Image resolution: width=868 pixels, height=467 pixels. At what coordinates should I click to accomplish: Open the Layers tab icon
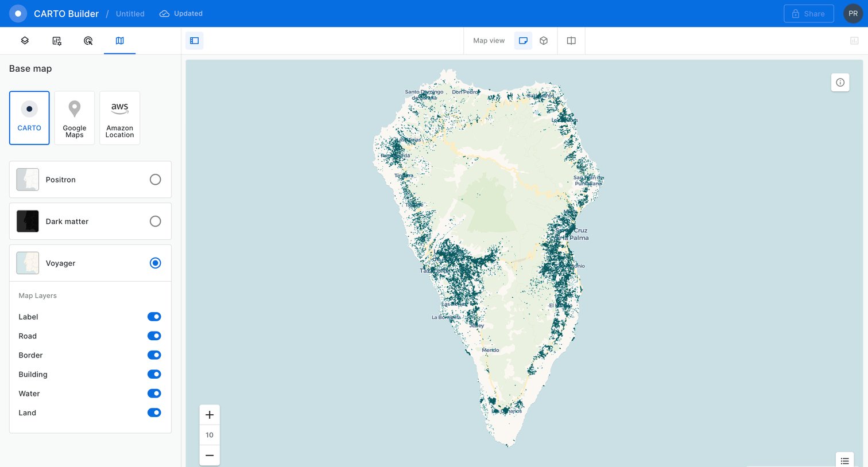pos(25,41)
